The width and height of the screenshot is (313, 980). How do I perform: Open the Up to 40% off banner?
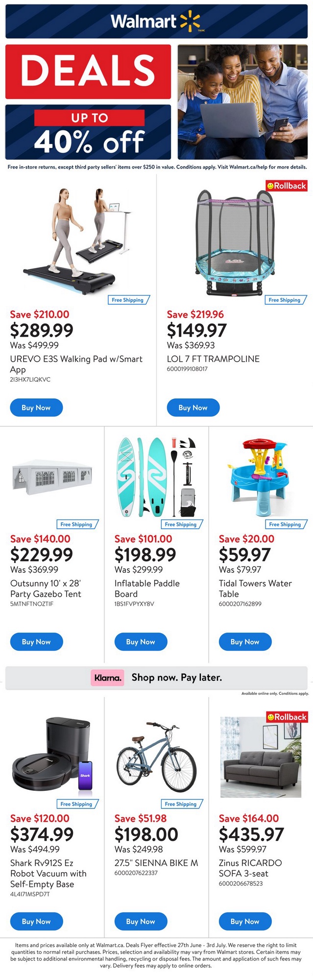click(x=88, y=132)
